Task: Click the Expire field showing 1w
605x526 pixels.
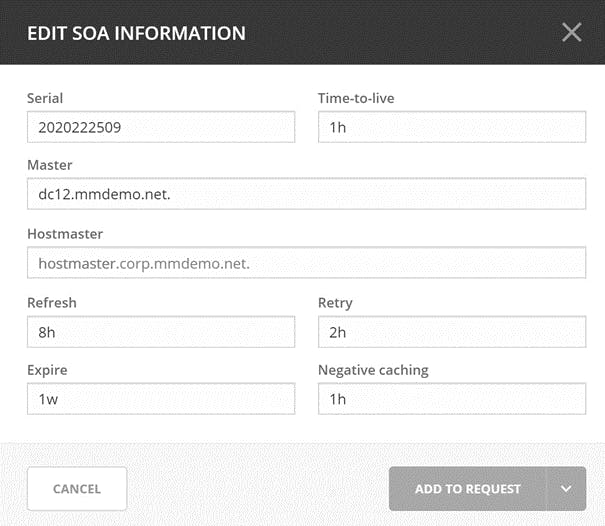Action: coord(161,399)
